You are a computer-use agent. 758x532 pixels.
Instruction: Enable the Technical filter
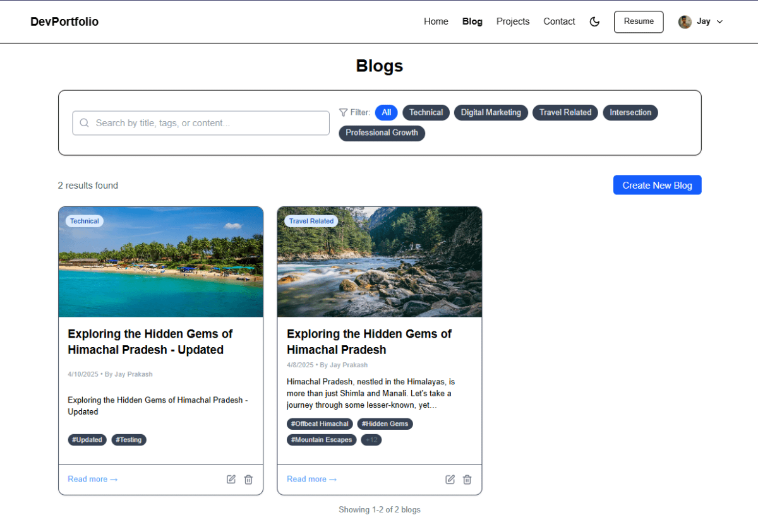pos(426,112)
